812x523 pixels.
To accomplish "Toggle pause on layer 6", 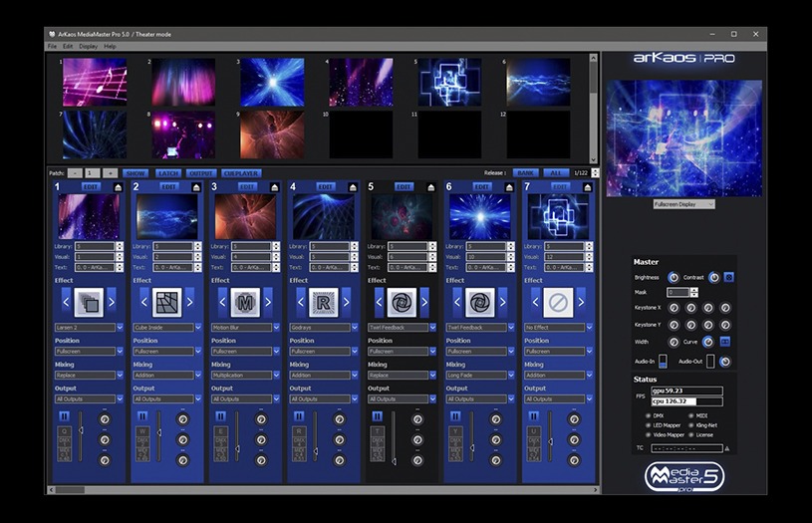I will [455, 415].
